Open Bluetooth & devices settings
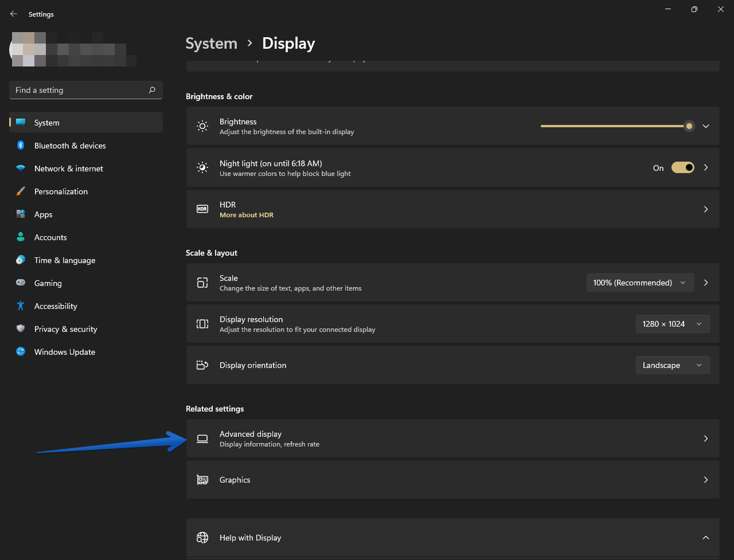 pyautogui.click(x=86, y=146)
